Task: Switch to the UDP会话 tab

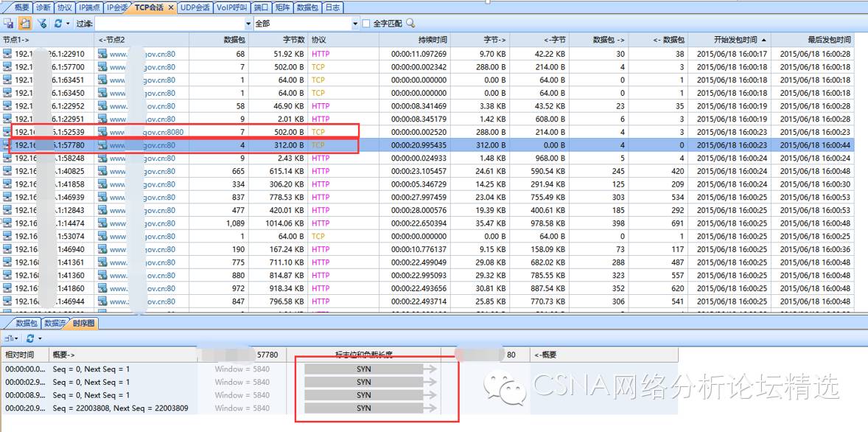Action: coord(195,8)
